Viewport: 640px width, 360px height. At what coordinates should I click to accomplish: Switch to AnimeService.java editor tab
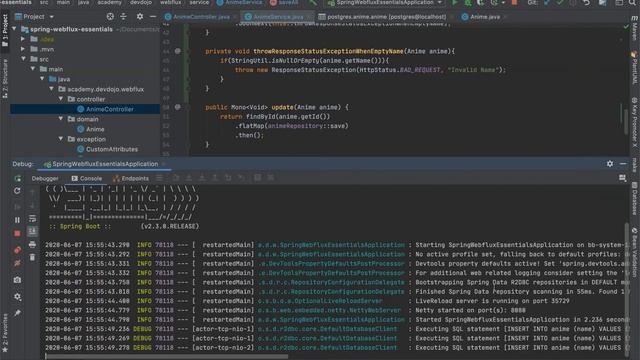point(274,17)
